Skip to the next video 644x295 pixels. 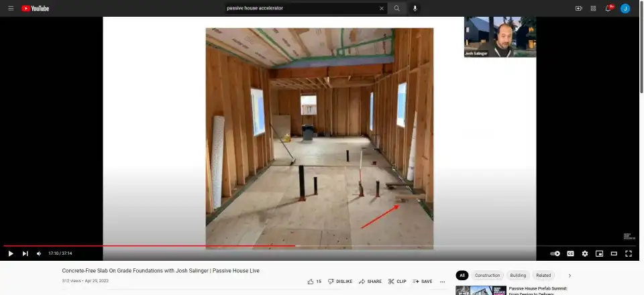(x=25, y=253)
